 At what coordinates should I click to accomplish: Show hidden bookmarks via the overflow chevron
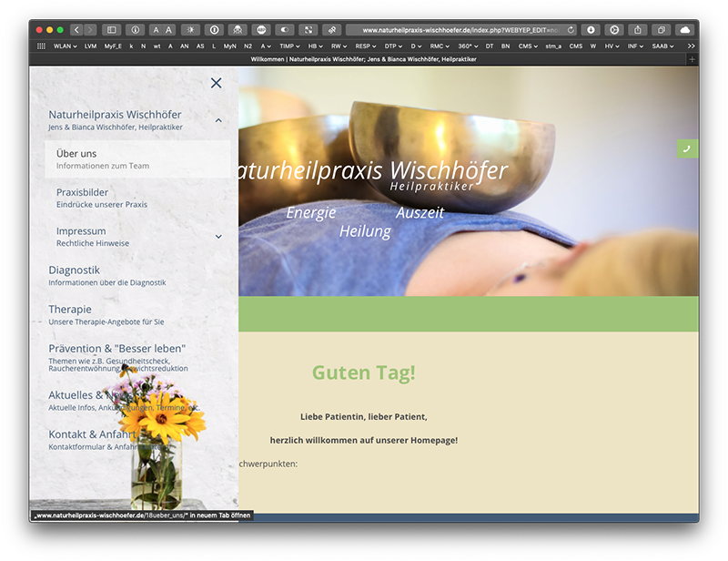click(691, 46)
